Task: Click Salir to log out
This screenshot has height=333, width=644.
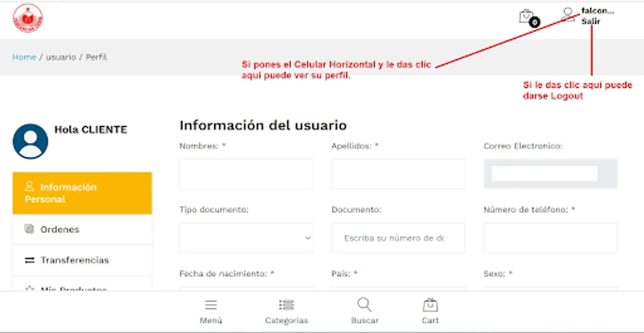Action: coord(590,21)
